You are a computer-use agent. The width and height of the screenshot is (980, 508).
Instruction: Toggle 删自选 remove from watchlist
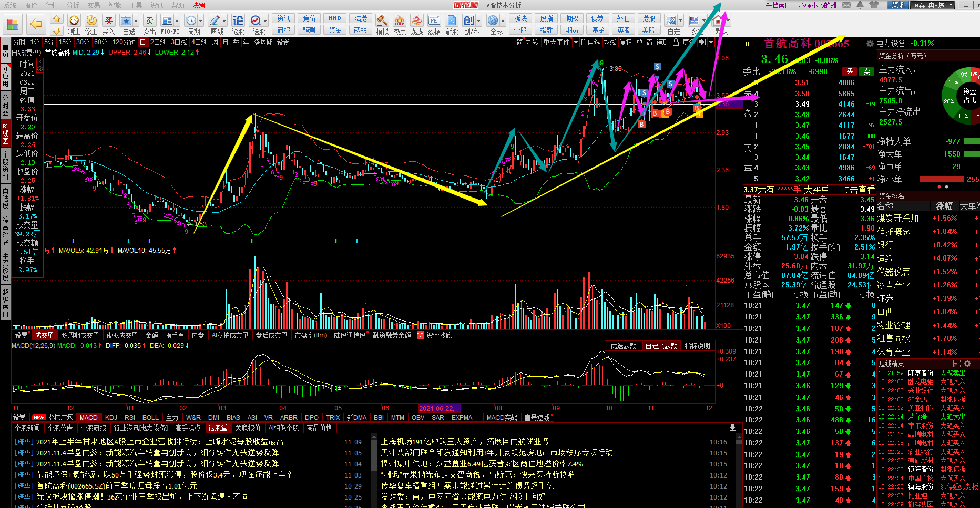[x=590, y=42]
